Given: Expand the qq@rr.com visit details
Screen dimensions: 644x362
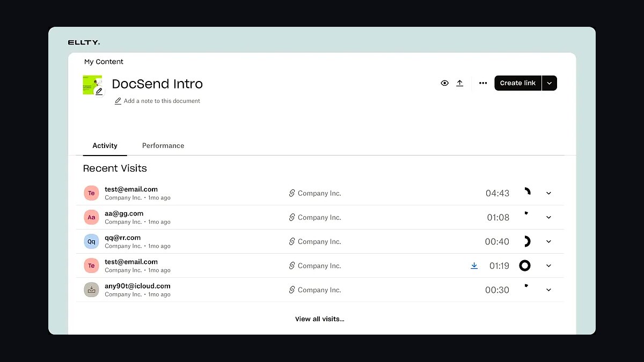Looking at the screenshot, I should click(548, 241).
